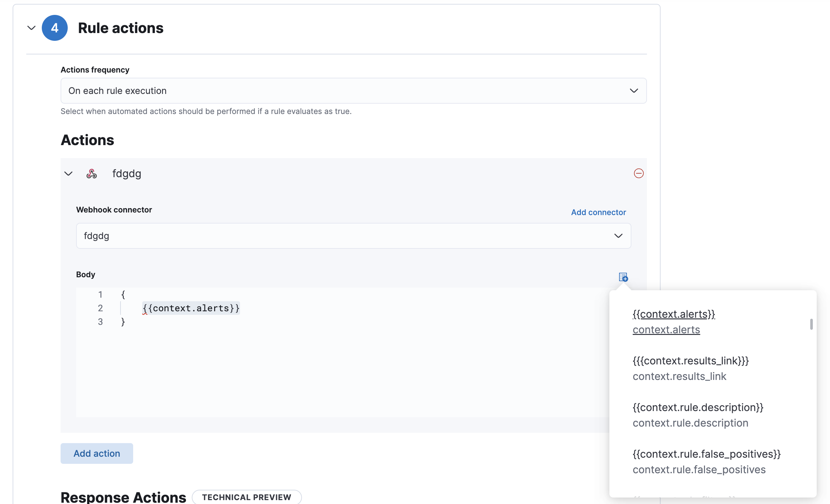Image resolution: width=830 pixels, height=504 pixels.
Task: Pick context.rule.false_positives variable
Action: pos(706,461)
